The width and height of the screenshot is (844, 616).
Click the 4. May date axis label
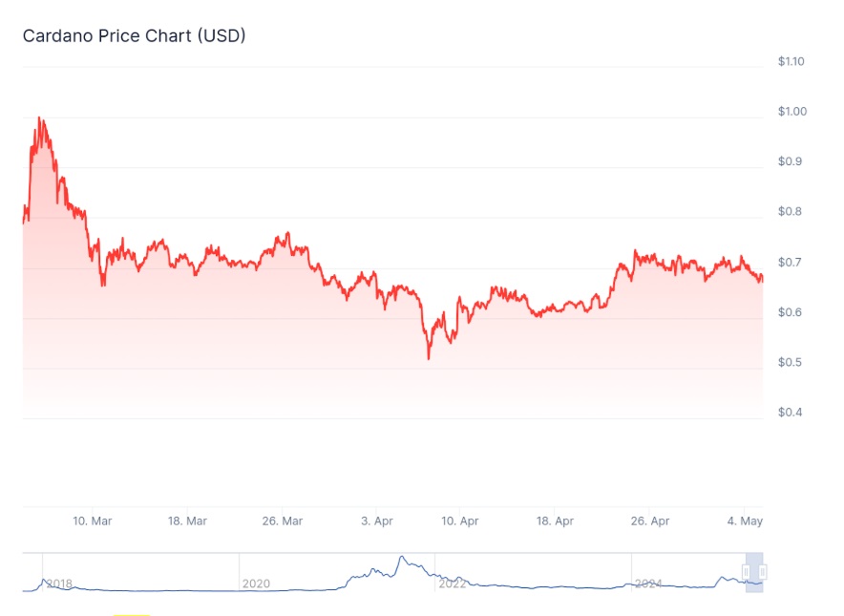tap(746, 520)
